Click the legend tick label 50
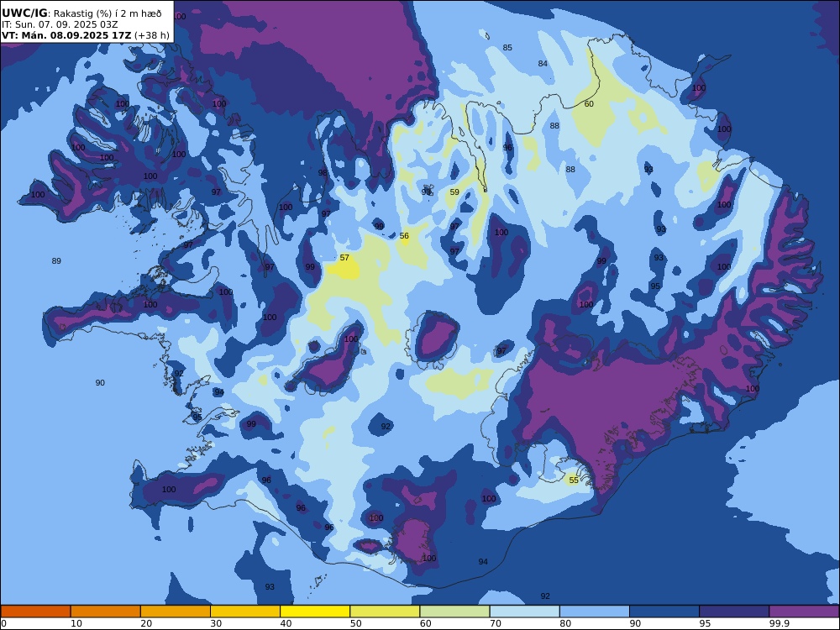 355,623
